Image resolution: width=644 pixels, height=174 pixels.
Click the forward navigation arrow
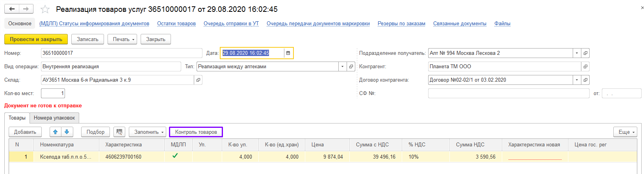tap(26, 9)
